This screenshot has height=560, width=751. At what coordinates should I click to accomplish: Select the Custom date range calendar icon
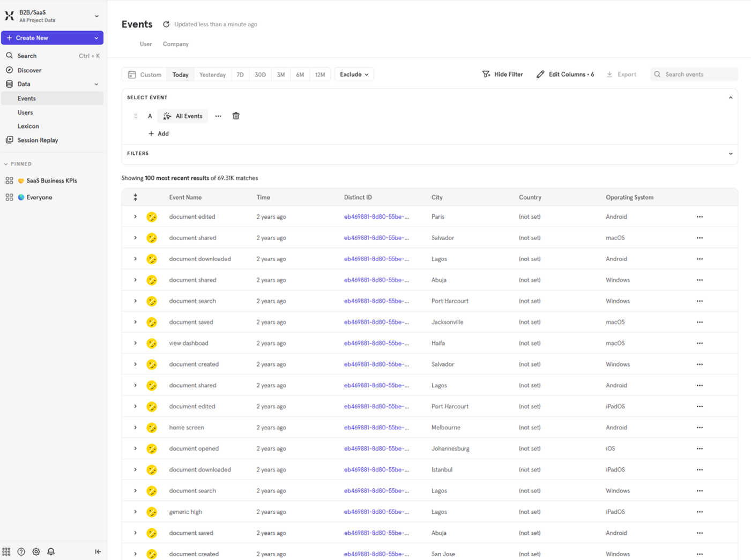point(132,74)
